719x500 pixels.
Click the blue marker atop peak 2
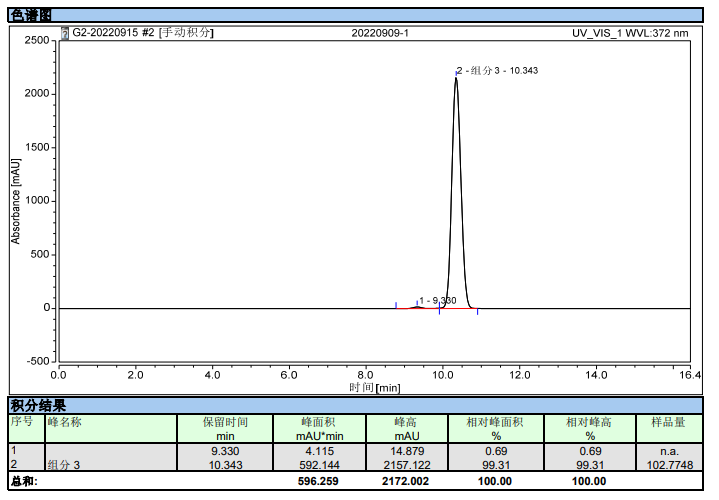[457, 72]
